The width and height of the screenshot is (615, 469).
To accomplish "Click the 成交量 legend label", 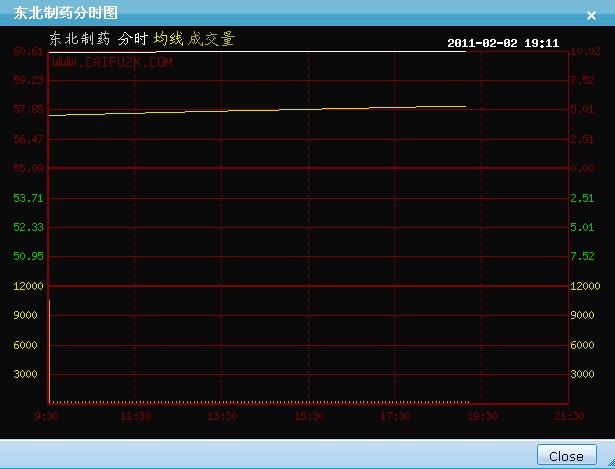I will [211, 39].
